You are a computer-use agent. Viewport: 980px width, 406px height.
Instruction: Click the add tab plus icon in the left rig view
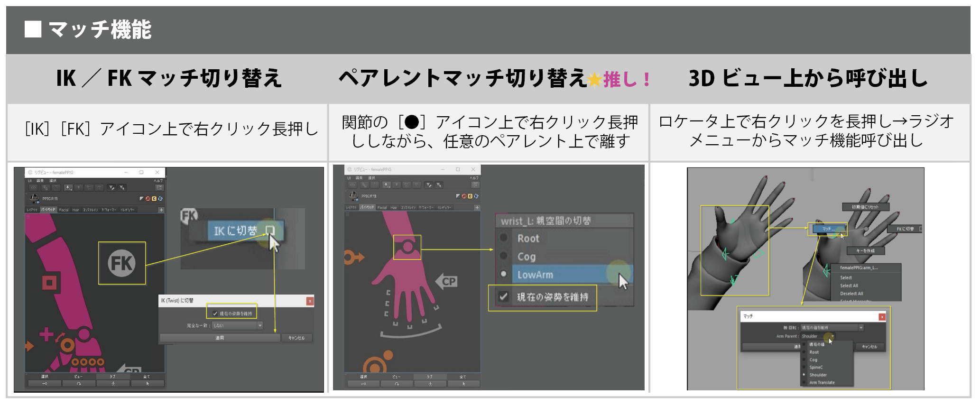click(161, 210)
